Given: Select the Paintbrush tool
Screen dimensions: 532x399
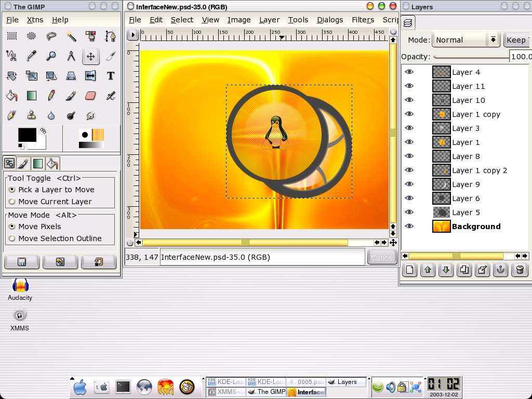Looking at the screenshot, I should (x=71, y=96).
